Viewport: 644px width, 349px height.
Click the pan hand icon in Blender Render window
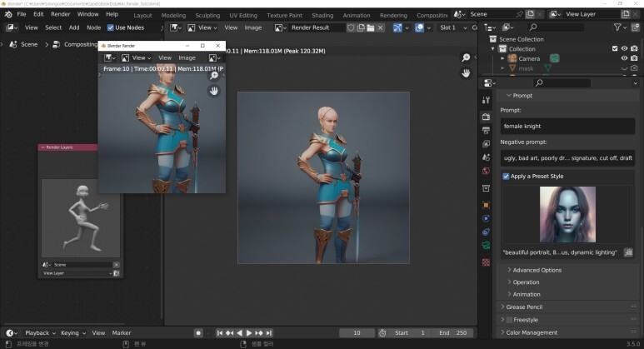214,91
